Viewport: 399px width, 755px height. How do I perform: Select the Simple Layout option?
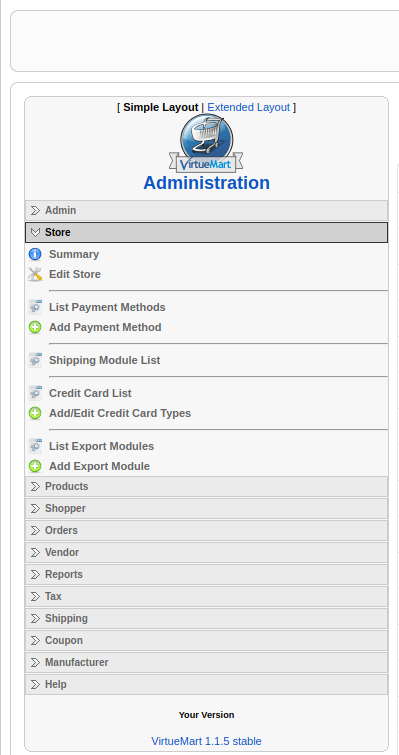coord(161,107)
